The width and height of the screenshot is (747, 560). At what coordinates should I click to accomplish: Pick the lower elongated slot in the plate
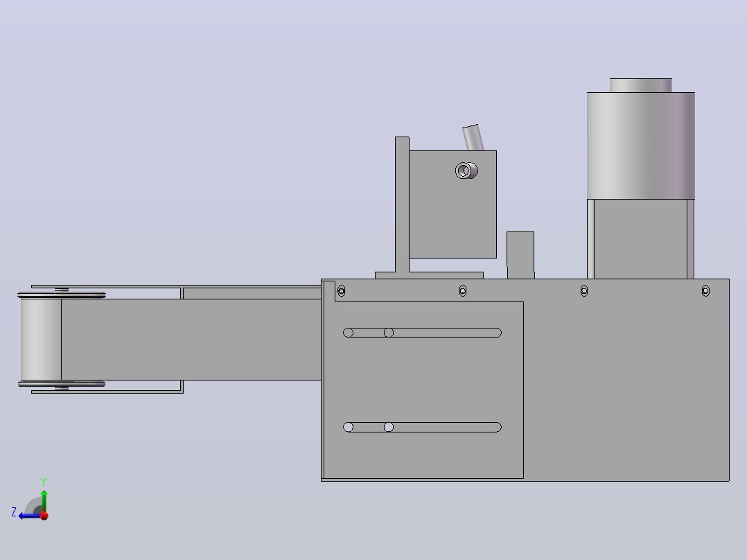point(422,427)
